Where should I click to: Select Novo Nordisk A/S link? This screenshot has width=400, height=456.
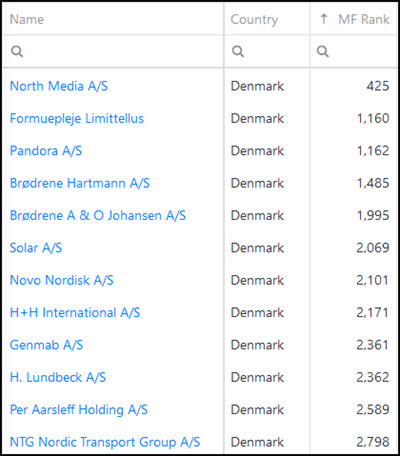tap(61, 280)
